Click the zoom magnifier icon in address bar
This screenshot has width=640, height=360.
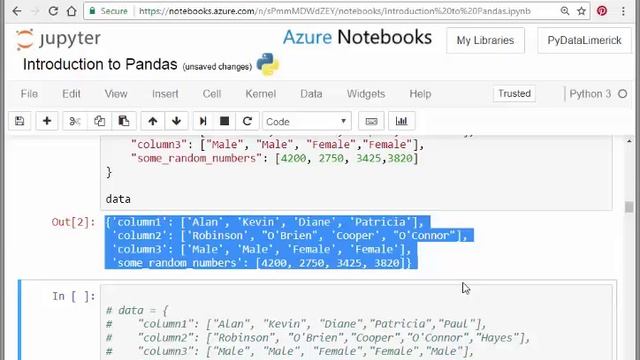tap(565, 11)
